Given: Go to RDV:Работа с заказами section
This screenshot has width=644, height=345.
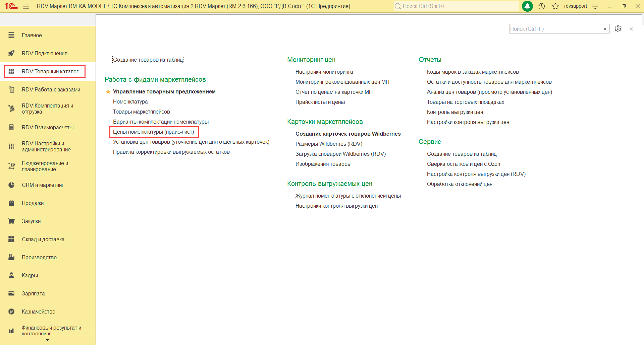Looking at the screenshot, I should tap(51, 89).
